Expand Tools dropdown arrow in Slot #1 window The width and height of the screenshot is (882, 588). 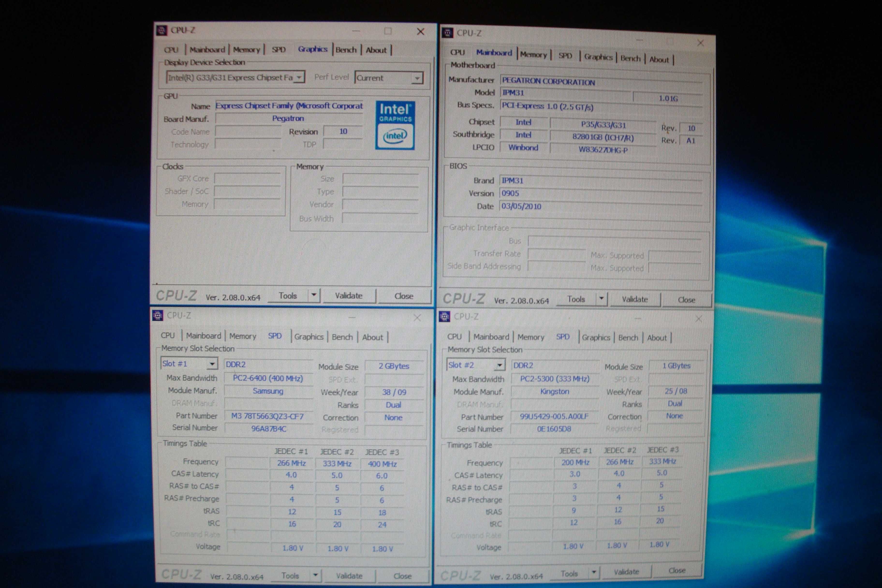pos(315,575)
